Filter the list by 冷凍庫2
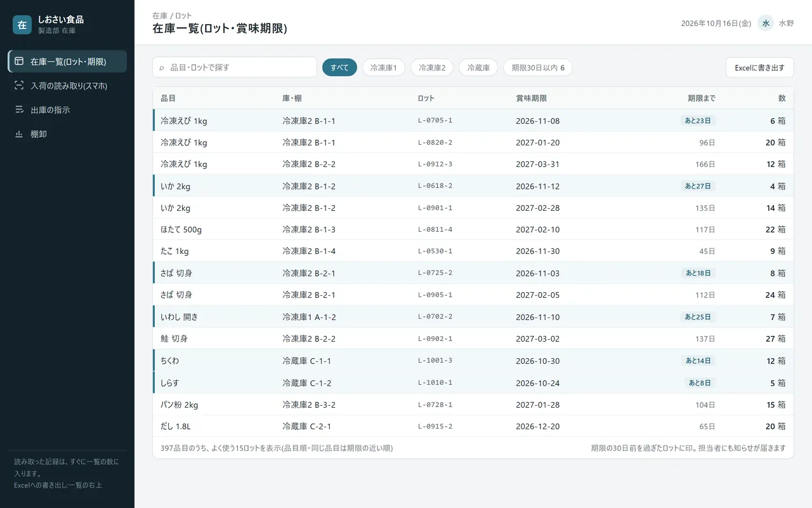The image size is (812, 508). 432,67
